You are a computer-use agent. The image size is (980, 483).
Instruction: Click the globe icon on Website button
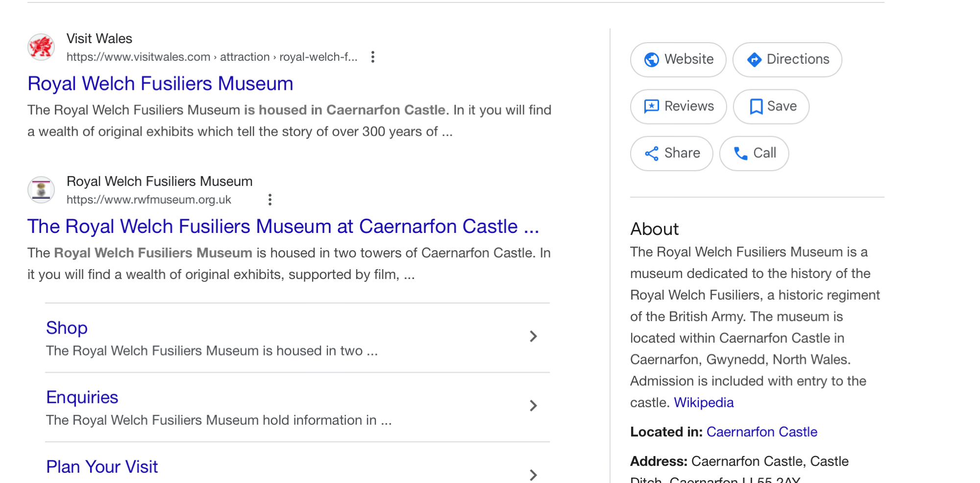click(x=651, y=59)
